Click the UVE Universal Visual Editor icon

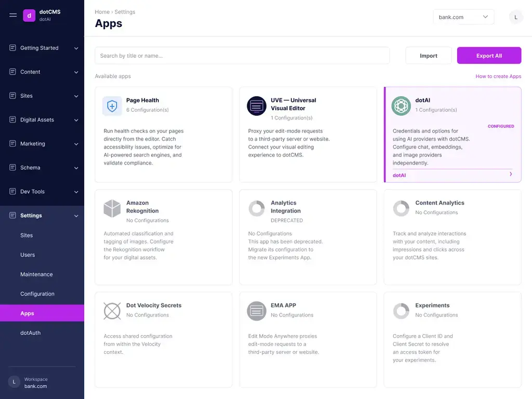pyautogui.click(x=257, y=106)
